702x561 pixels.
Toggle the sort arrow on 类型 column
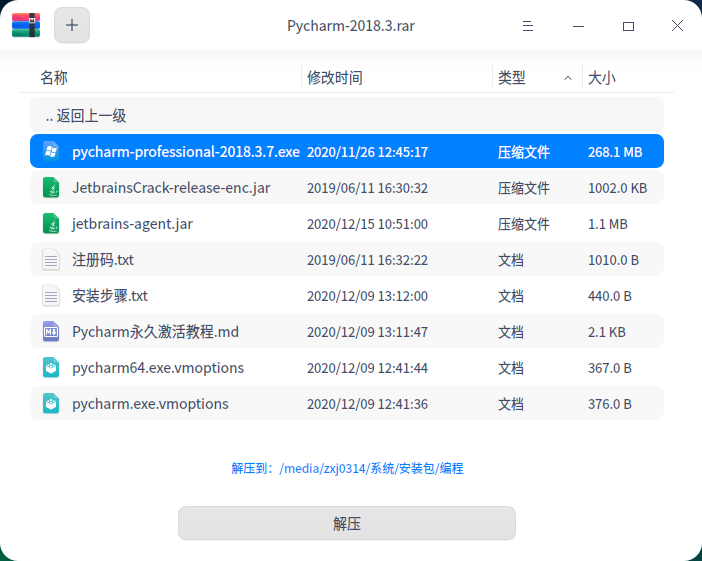[568, 78]
